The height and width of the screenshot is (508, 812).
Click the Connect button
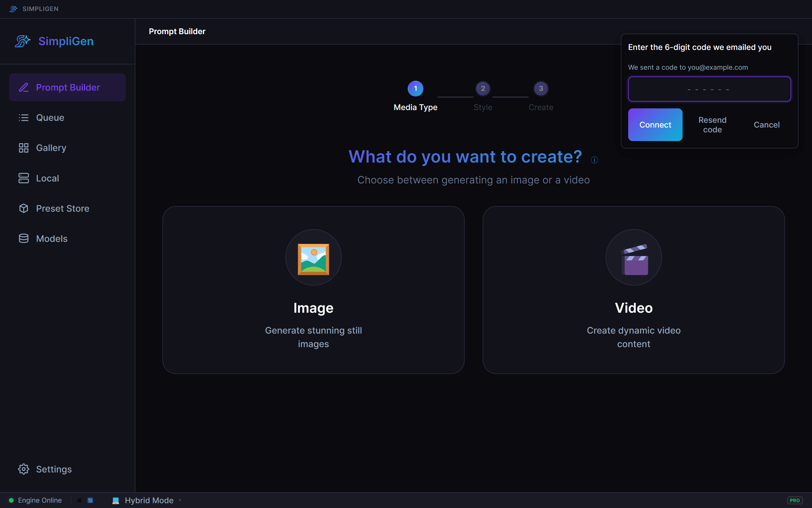[655, 125]
